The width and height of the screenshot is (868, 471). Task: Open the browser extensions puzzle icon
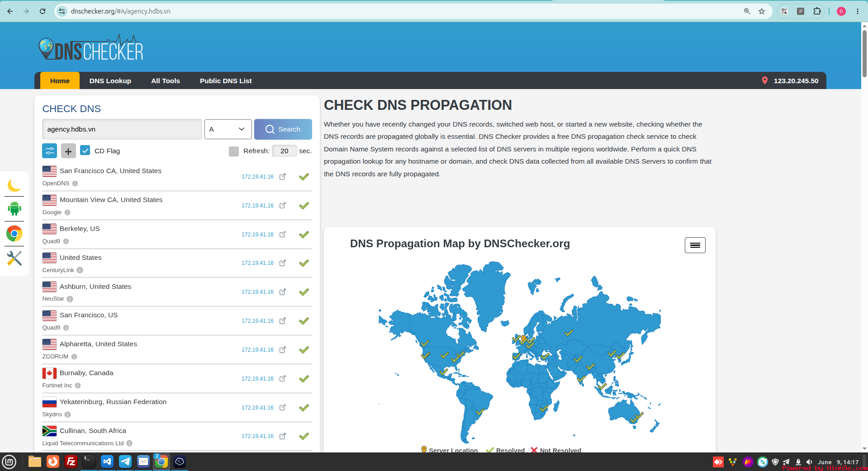point(817,11)
